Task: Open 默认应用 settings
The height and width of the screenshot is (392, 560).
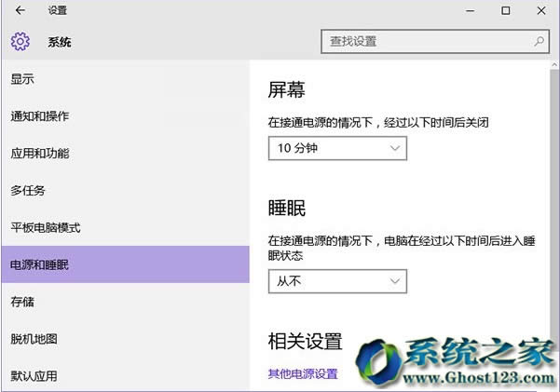Action: pyautogui.click(x=34, y=376)
